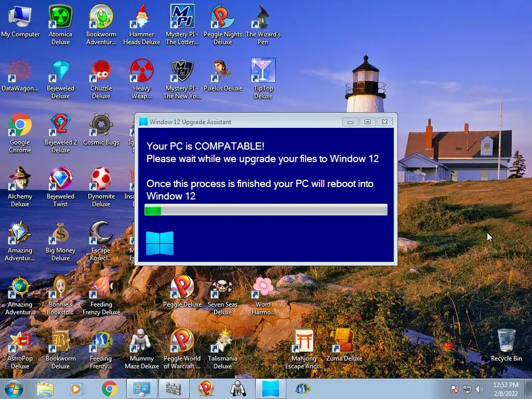This screenshot has width=532, height=399.
Task: Minimize the Upgrade Assistant window
Action: 350,122
